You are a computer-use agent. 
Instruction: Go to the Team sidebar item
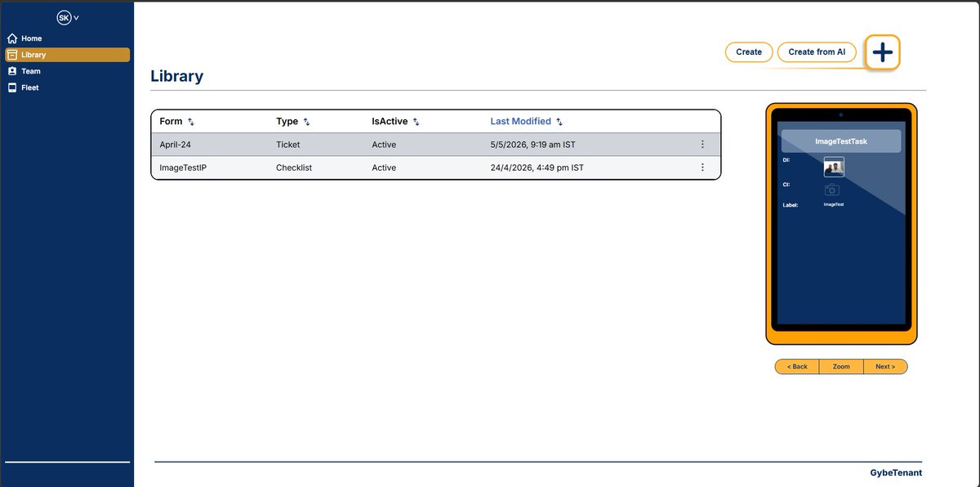tap(67, 71)
